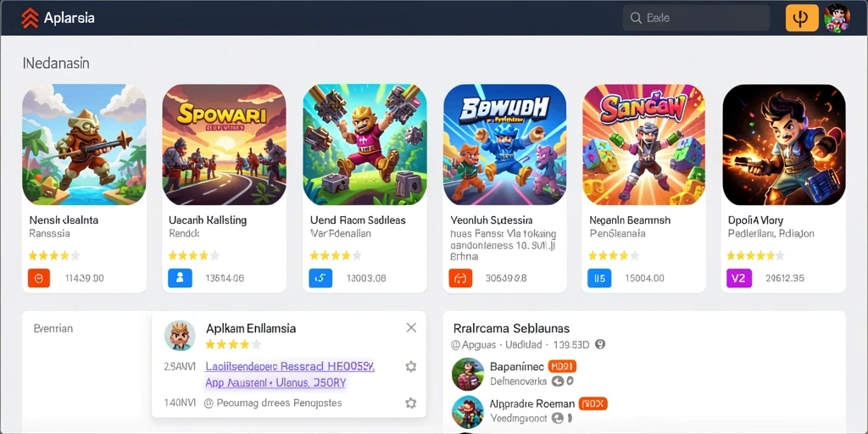
Task: Click the search field in header
Action: point(696,19)
